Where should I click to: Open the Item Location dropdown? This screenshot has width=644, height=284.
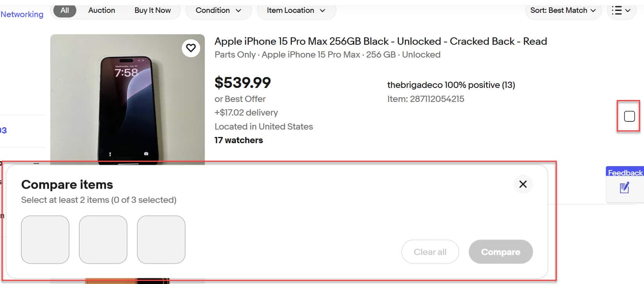(296, 11)
